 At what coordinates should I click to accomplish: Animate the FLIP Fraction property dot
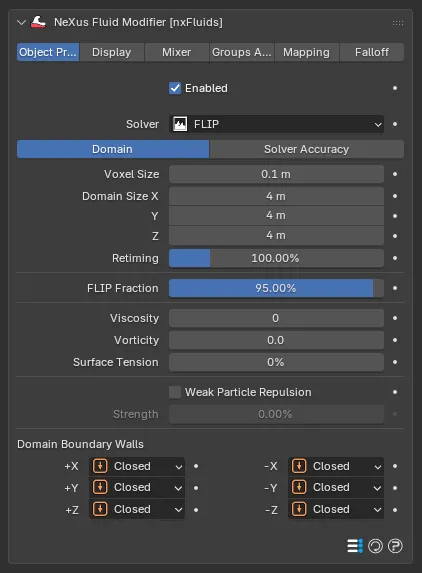pos(395,288)
